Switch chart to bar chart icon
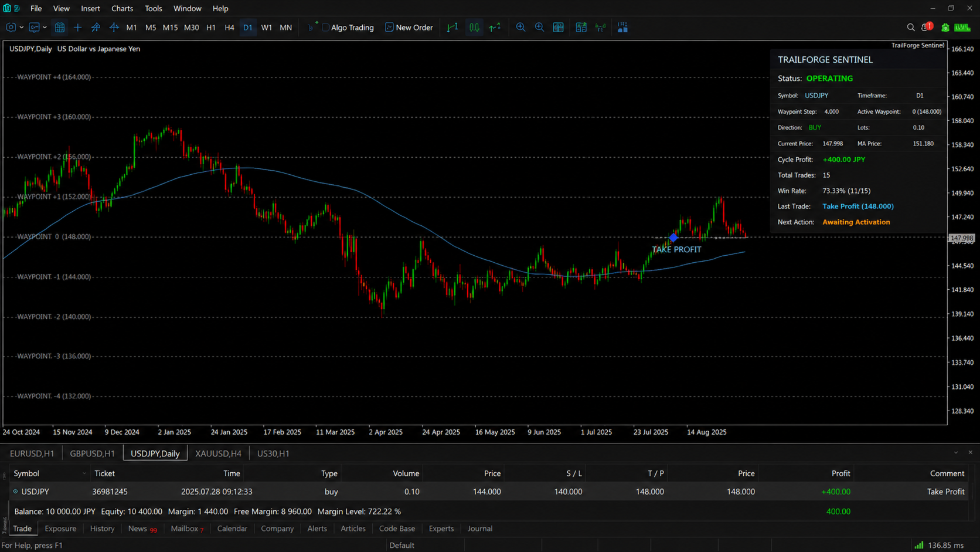Screen dimensions: 980x552 click(x=452, y=28)
